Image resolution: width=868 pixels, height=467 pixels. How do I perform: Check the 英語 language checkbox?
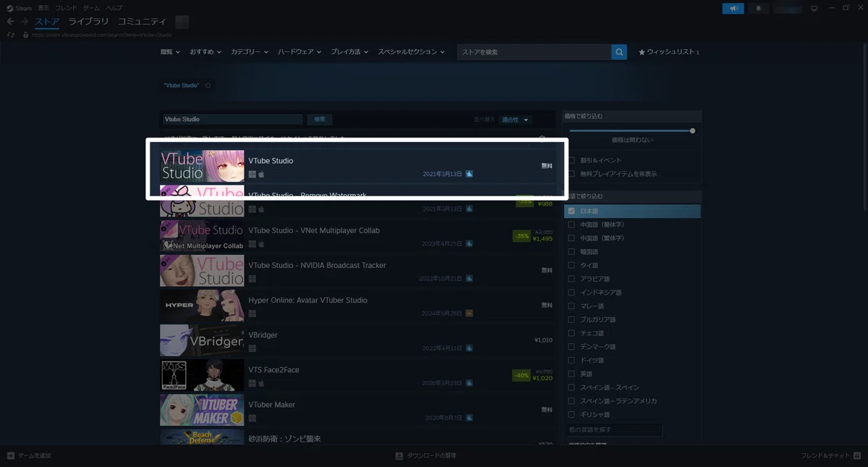coord(572,374)
